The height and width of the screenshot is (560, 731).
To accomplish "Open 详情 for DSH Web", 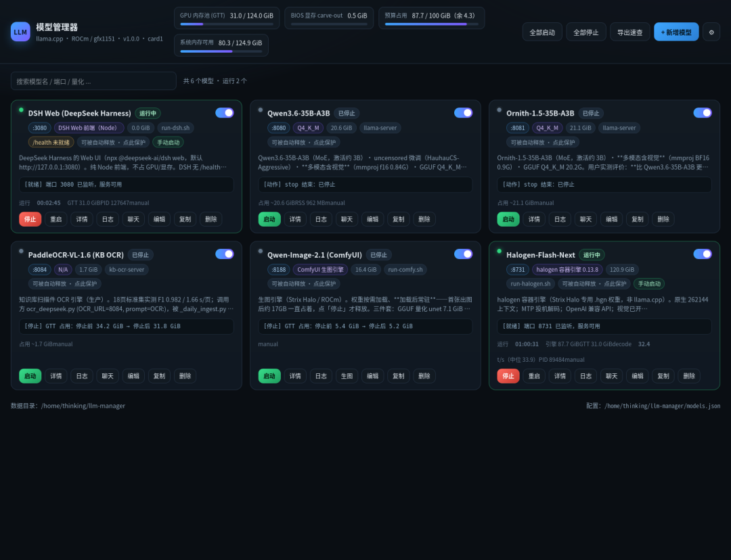I will (82, 219).
